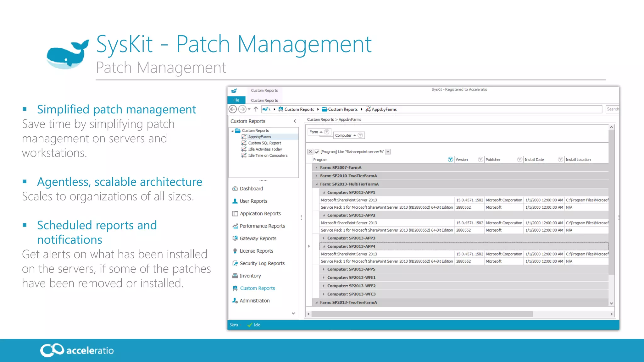
Task: Click Idle status indicator
Action: (254, 325)
